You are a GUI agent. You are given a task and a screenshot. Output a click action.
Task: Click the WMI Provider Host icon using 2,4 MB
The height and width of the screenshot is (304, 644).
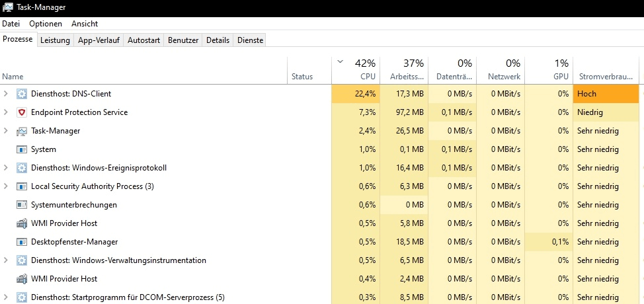pos(21,279)
